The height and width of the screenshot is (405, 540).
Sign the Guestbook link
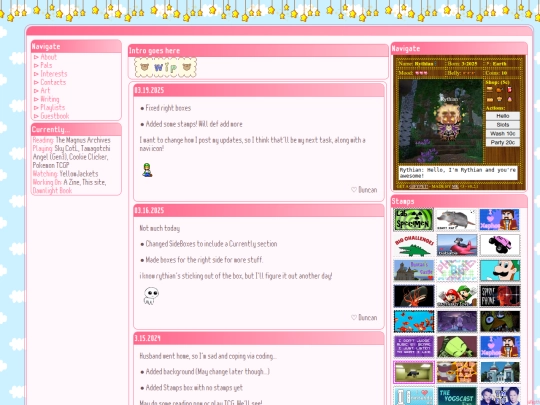point(55,116)
